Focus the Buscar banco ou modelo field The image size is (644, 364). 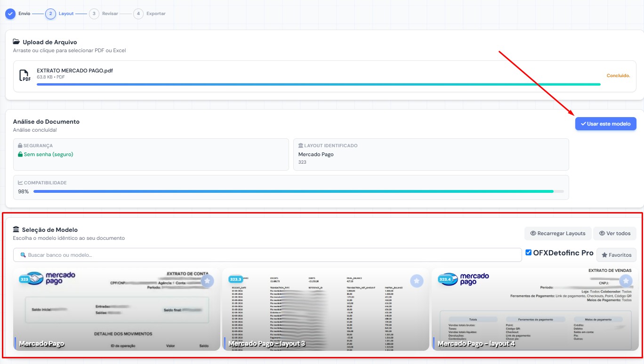click(x=267, y=255)
